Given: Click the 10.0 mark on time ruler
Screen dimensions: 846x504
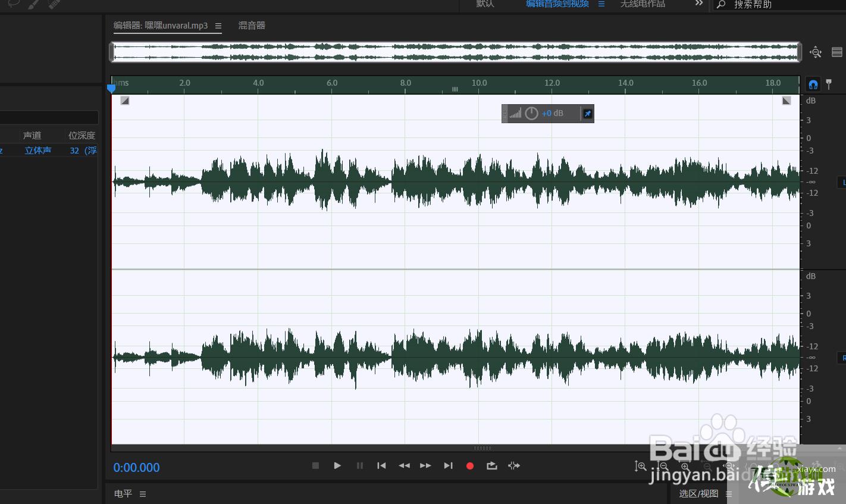Looking at the screenshot, I should [479, 83].
